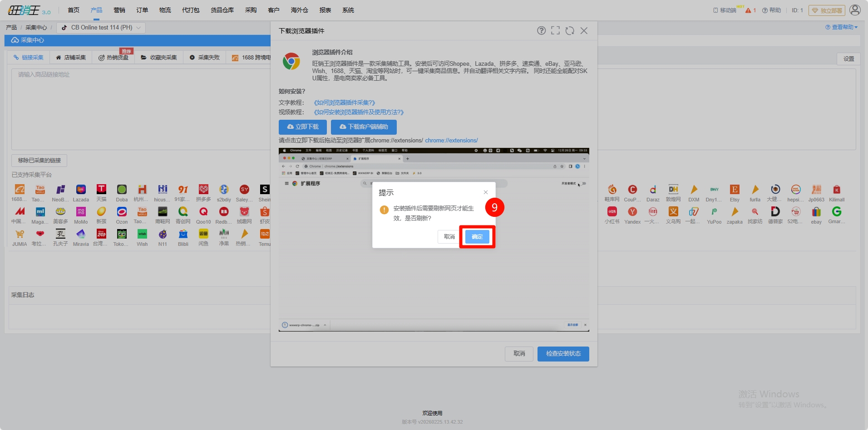Screen dimensions: 868x430
Task: Open the 订单 menu
Action: pyautogui.click(x=142, y=10)
